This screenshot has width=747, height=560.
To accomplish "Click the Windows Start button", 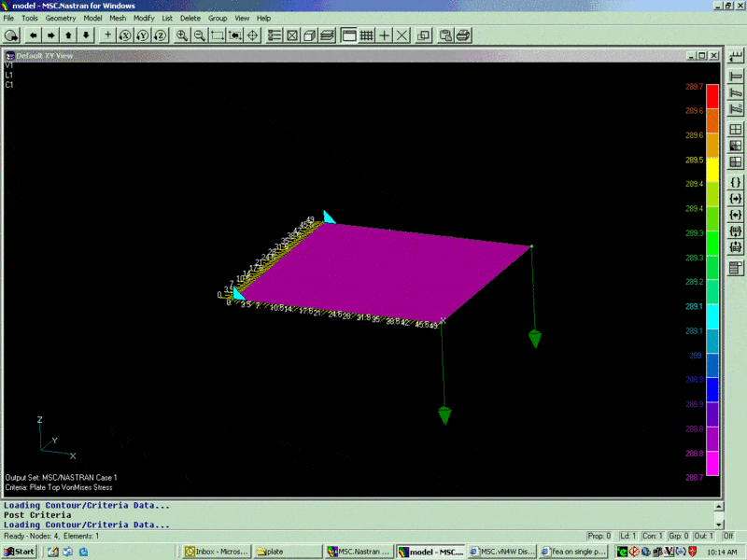I will click(19, 552).
